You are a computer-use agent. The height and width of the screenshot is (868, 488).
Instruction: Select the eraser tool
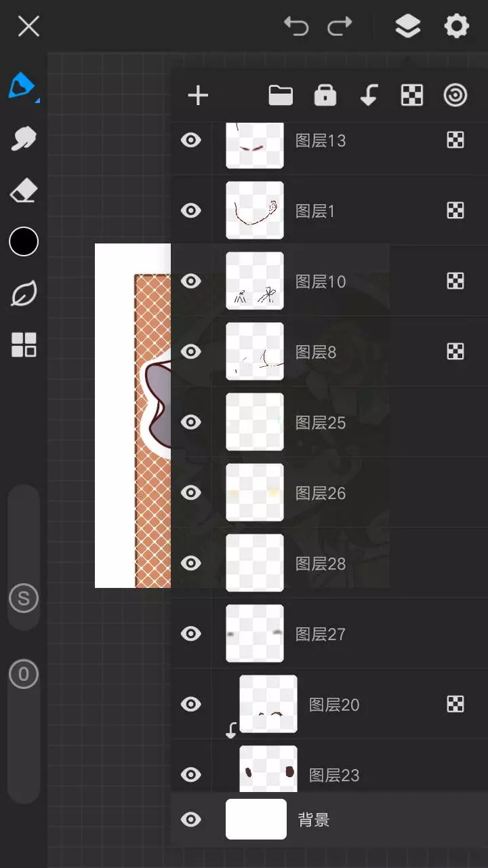24,191
